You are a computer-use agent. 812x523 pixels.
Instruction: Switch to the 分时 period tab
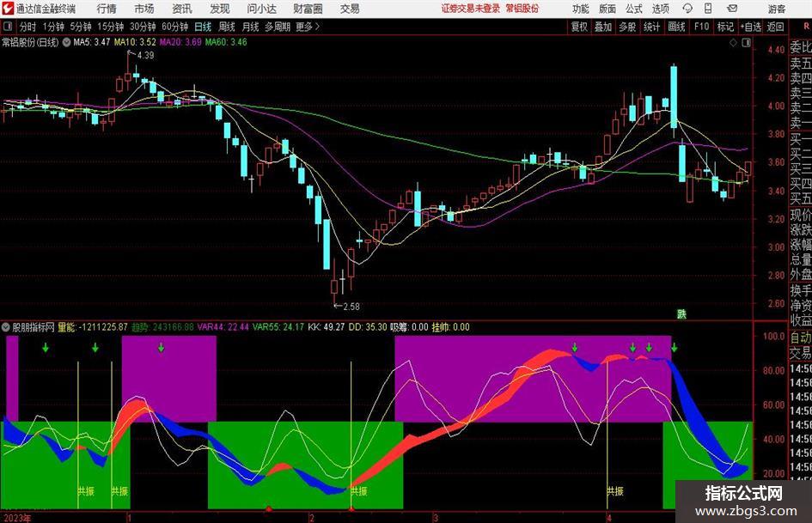[x=27, y=27]
